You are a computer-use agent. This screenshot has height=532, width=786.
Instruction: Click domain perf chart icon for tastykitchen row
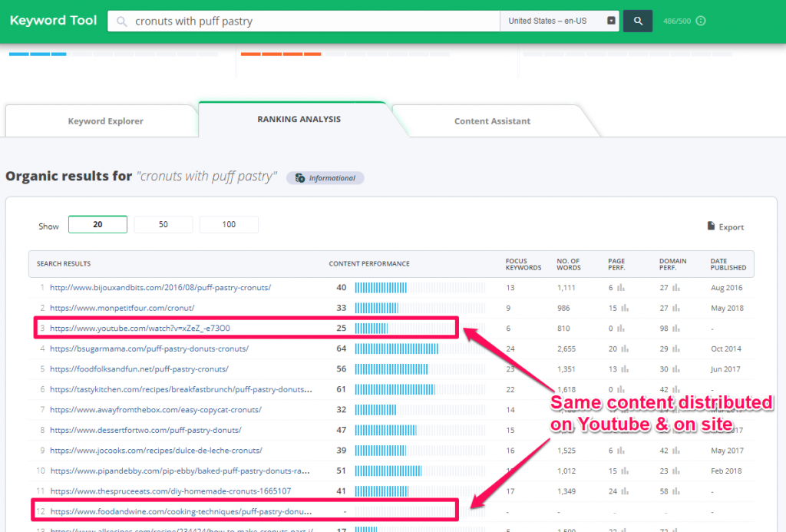(676, 390)
